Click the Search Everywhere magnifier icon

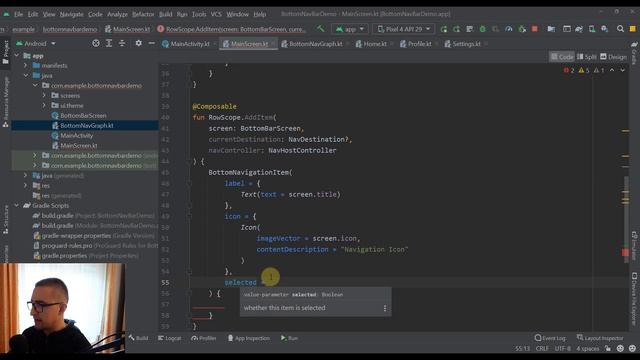[620, 29]
